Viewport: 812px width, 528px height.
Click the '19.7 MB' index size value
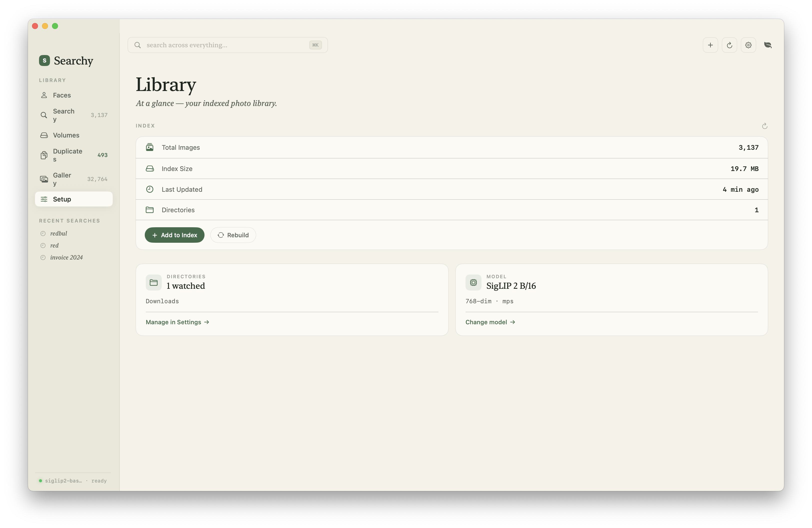tap(744, 168)
